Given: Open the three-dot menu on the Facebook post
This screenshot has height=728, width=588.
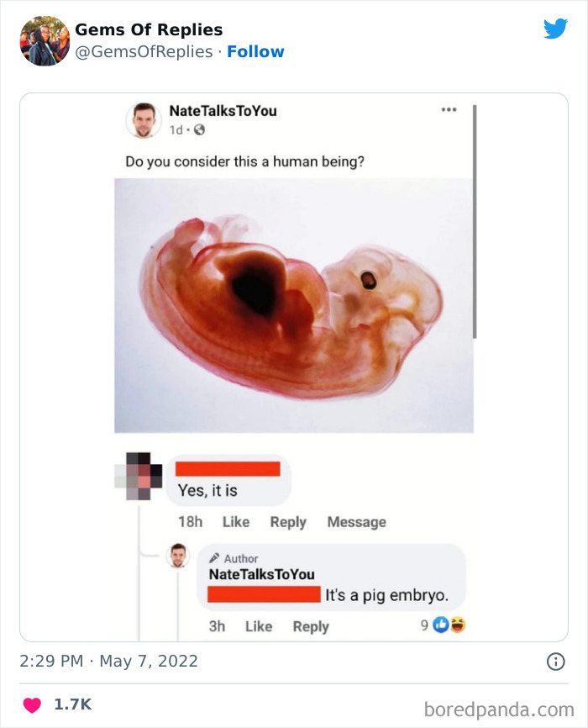Looking at the screenshot, I should click(449, 109).
